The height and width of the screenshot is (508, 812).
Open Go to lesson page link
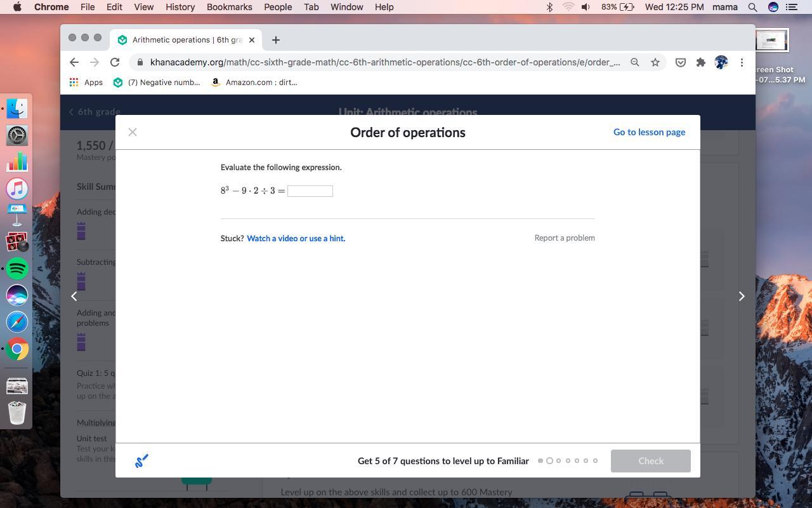[649, 132]
